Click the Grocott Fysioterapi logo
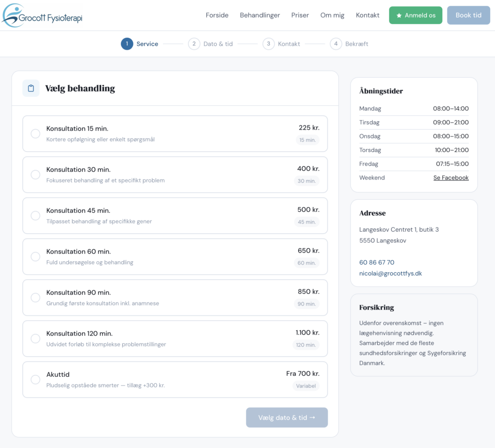This screenshot has height=448, width=495. [42, 15]
